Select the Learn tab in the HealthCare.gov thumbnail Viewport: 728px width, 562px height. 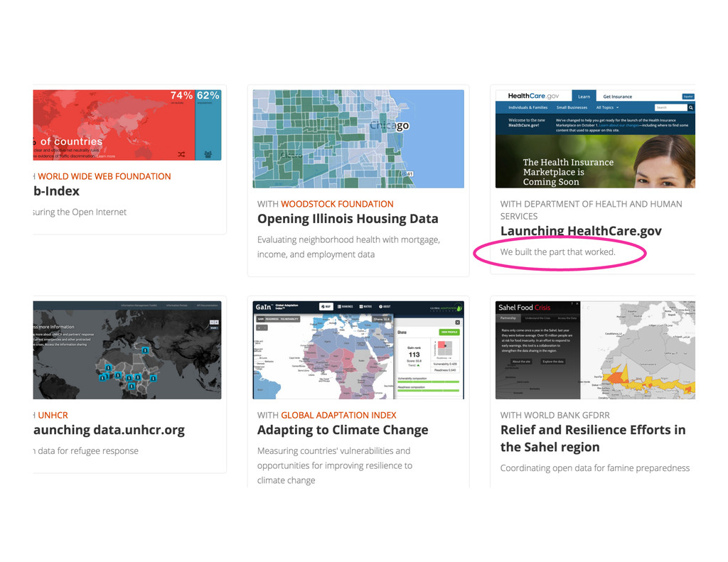tap(584, 97)
